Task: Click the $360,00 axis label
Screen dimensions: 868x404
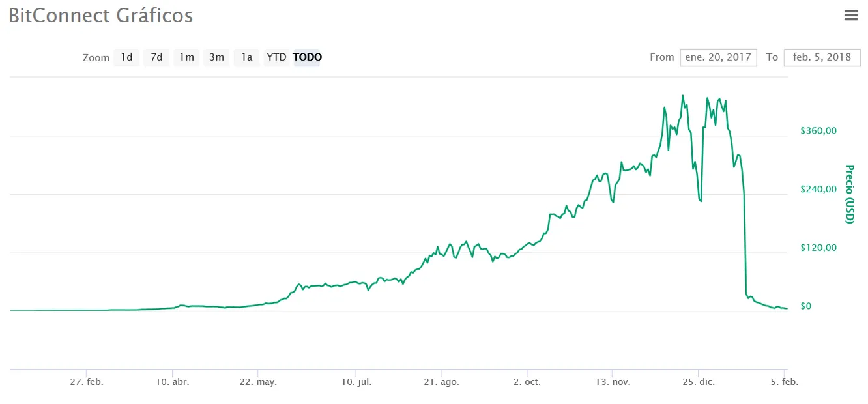Action: [818, 131]
